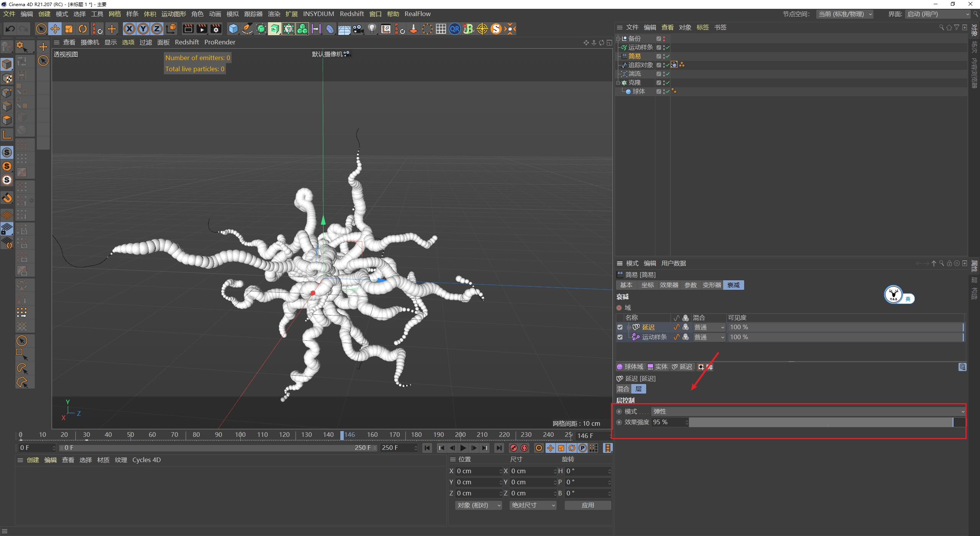The height and width of the screenshot is (536, 980).
Task: Click the 应用 button in coordinates panel
Action: click(x=588, y=505)
